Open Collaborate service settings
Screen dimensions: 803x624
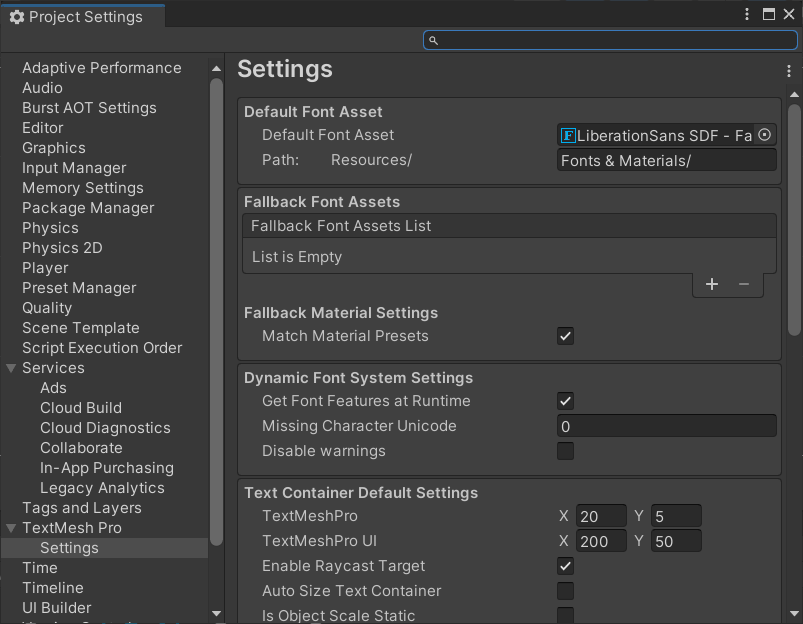click(x=81, y=447)
